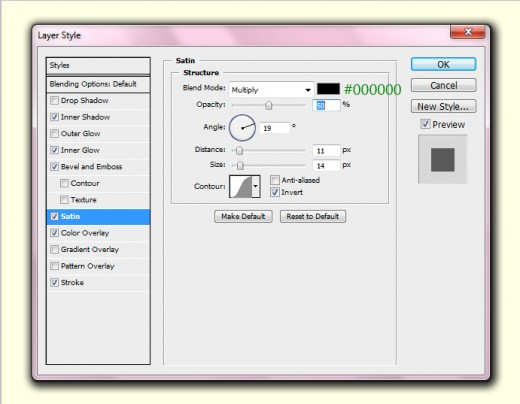Image resolution: width=520 pixels, height=404 pixels.
Task: Open the Pattern Overlay settings label
Action: [x=88, y=266]
